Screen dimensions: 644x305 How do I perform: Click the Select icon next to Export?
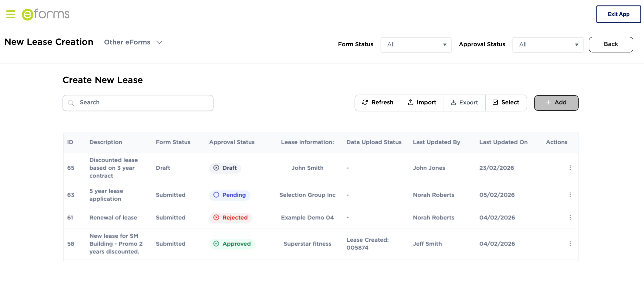(x=495, y=102)
